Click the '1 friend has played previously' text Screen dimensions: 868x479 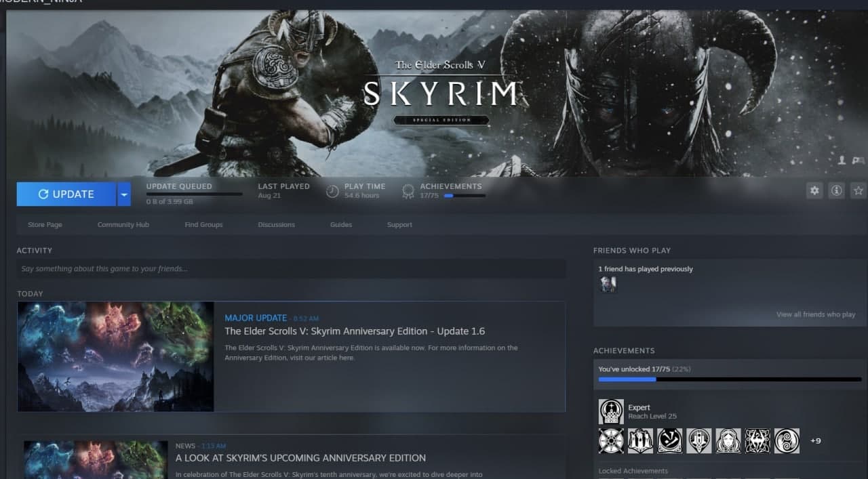click(x=646, y=269)
